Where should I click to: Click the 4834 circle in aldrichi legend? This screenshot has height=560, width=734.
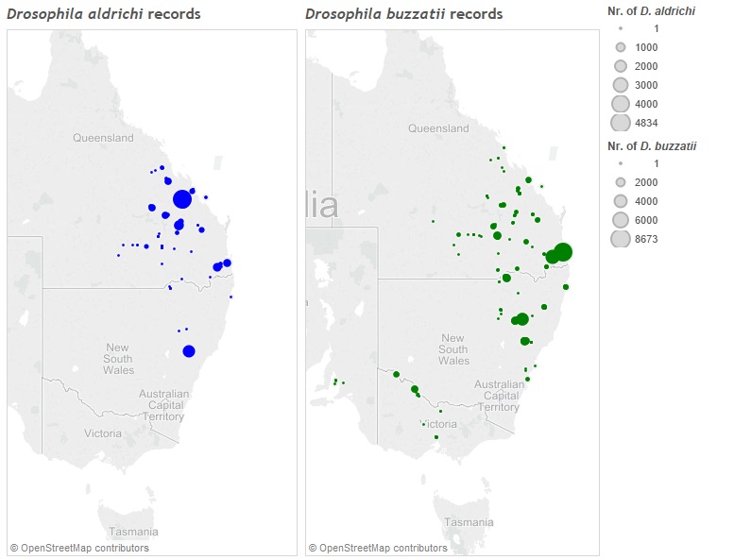pos(621,123)
